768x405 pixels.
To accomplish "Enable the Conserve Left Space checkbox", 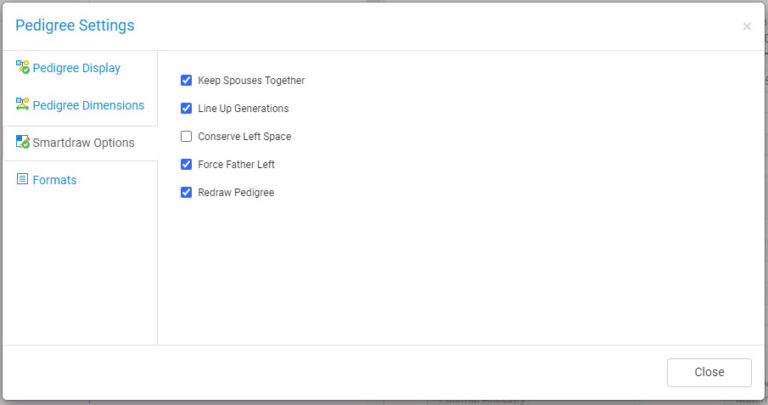I will click(186, 136).
